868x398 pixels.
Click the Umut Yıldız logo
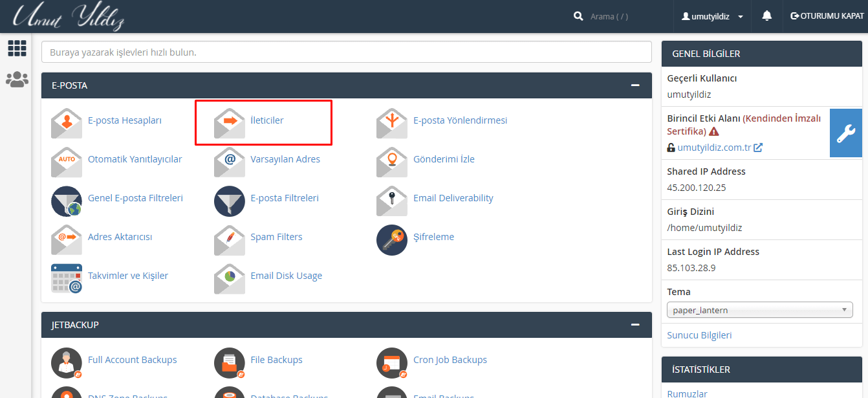[x=69, y=16]
